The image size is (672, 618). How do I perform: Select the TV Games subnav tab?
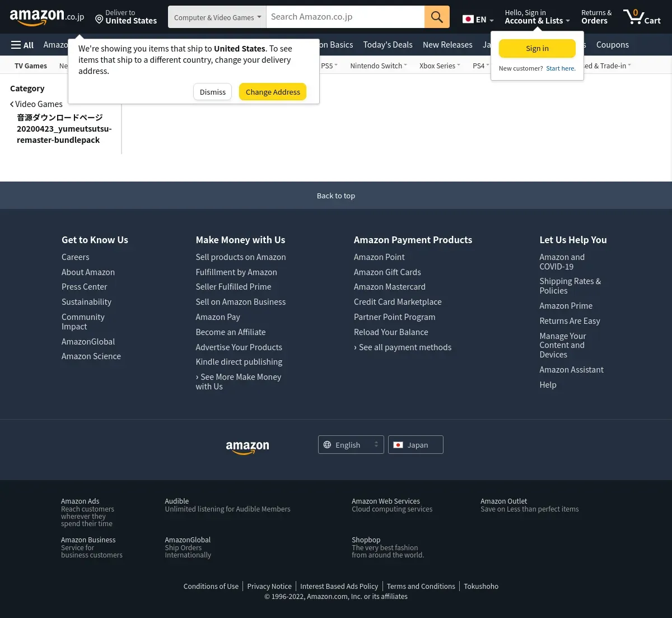click(31, 66)
